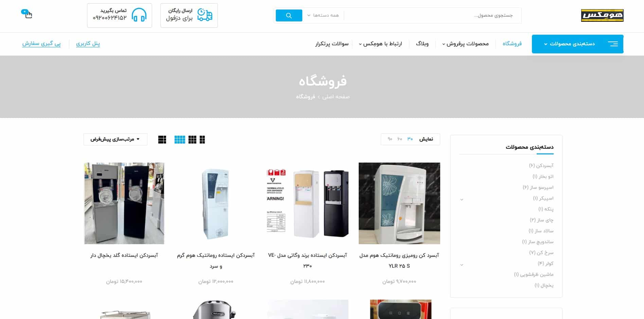Open the وبلاگ menu item
644x319 pixels.
pos(422,44)
